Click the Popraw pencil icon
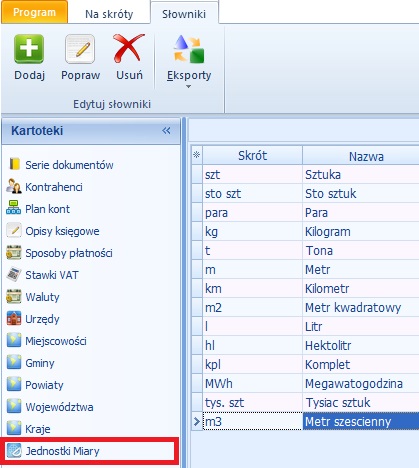The width and height of the screenshot is (419, 468). point(80,49)
